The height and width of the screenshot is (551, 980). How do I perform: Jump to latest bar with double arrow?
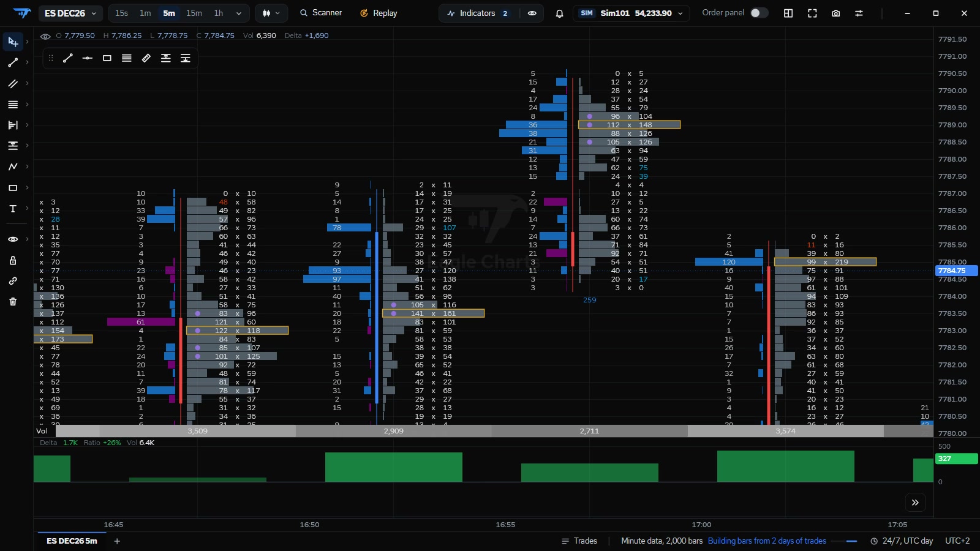[915, 503]
